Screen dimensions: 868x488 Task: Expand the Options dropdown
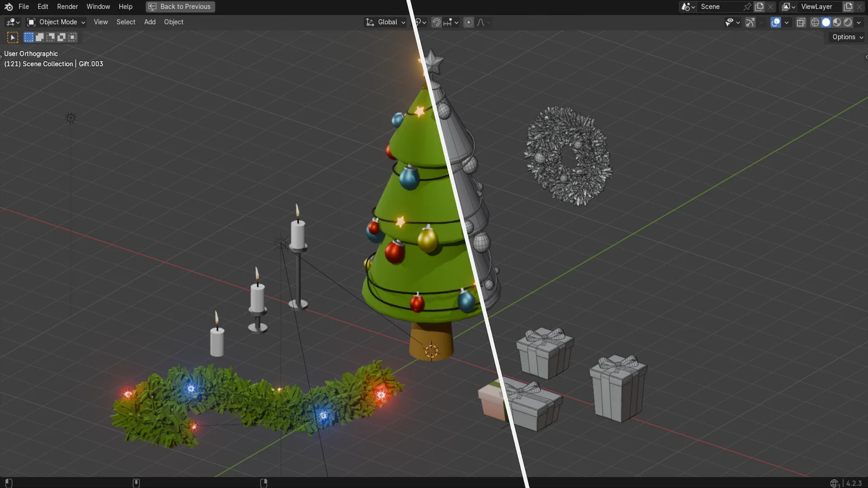click(x=847, y=37)
